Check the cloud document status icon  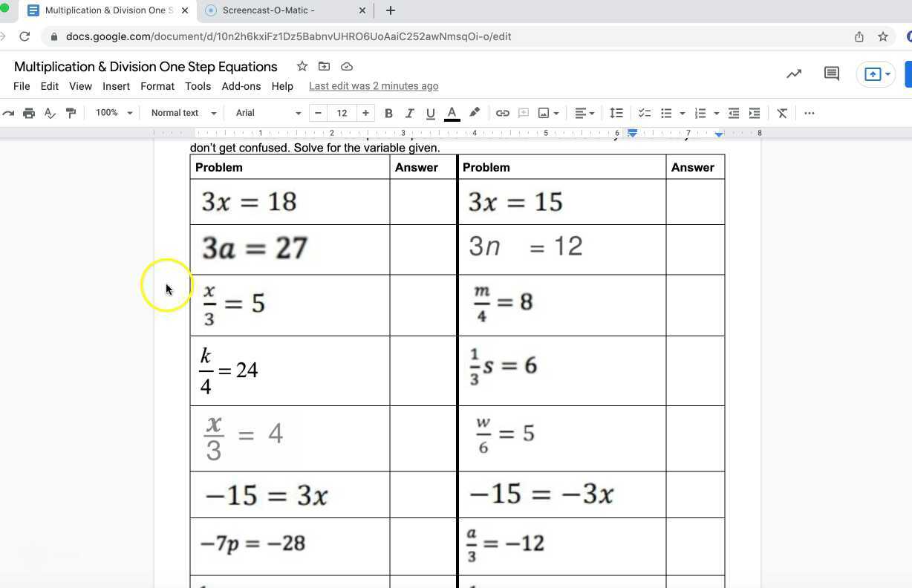click(x=347, y=66)
